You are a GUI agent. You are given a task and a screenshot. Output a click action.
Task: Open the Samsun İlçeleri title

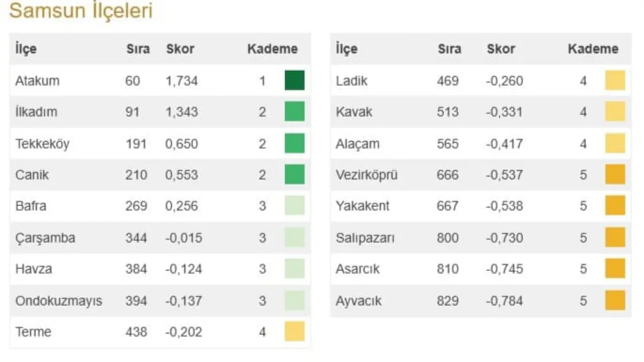[81, 11]
